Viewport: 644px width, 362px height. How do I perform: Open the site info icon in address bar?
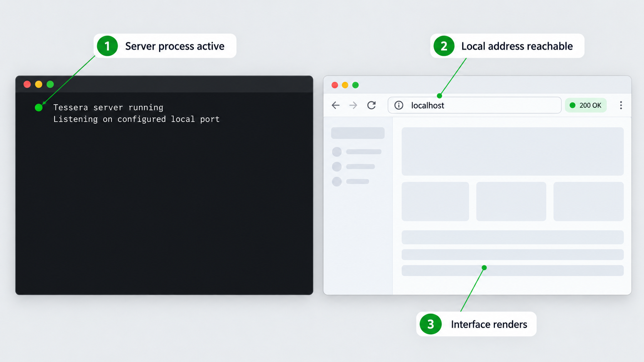pyautogui.click(x=399, y=105)
